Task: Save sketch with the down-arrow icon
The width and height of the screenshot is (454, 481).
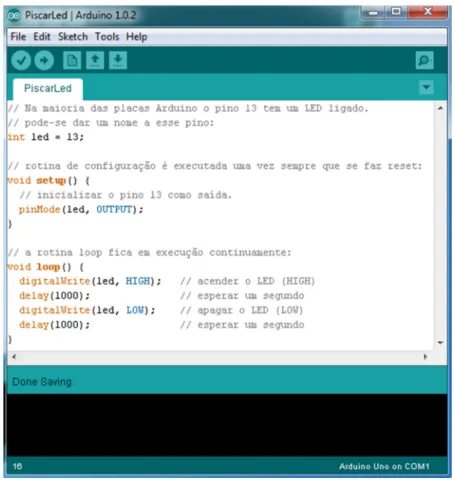Action: point(118,60)
